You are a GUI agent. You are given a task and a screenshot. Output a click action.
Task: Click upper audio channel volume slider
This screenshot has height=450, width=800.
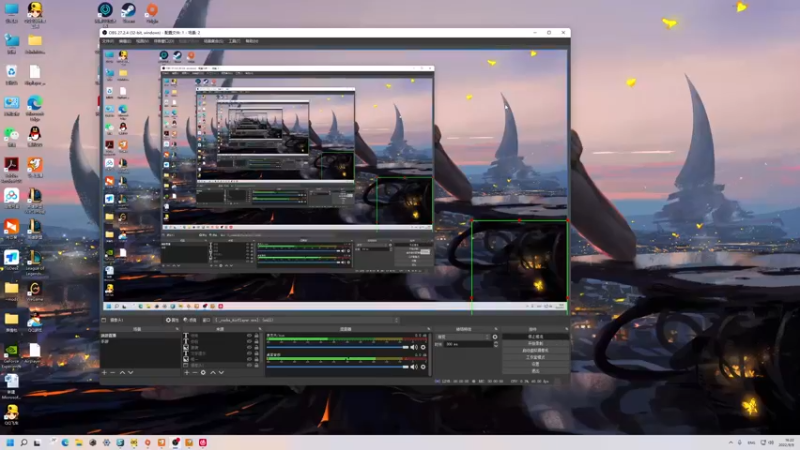337,347
